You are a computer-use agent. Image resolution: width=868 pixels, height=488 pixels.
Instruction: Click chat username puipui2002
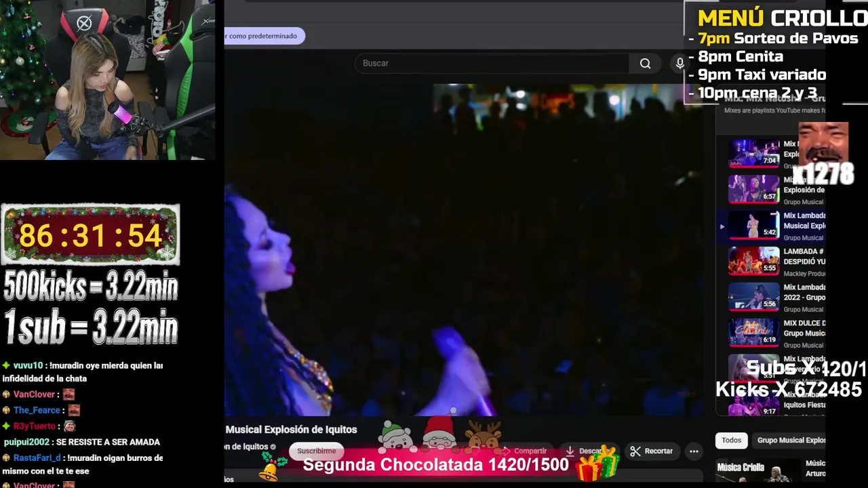click(26, 443)
